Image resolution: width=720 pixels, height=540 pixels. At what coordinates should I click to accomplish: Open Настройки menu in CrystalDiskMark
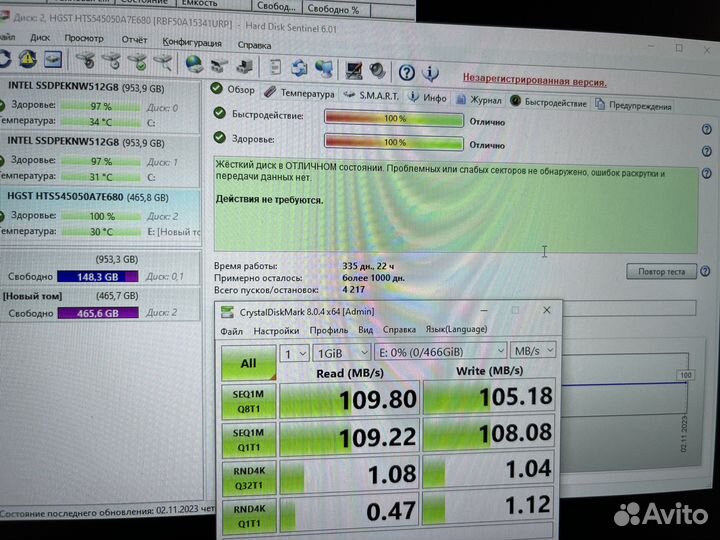coord(276,331)
